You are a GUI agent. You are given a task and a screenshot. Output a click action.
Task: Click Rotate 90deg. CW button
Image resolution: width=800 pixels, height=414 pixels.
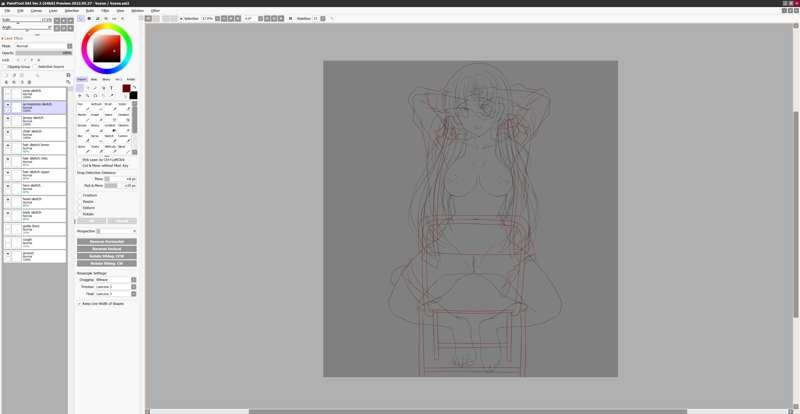point(107,263)
